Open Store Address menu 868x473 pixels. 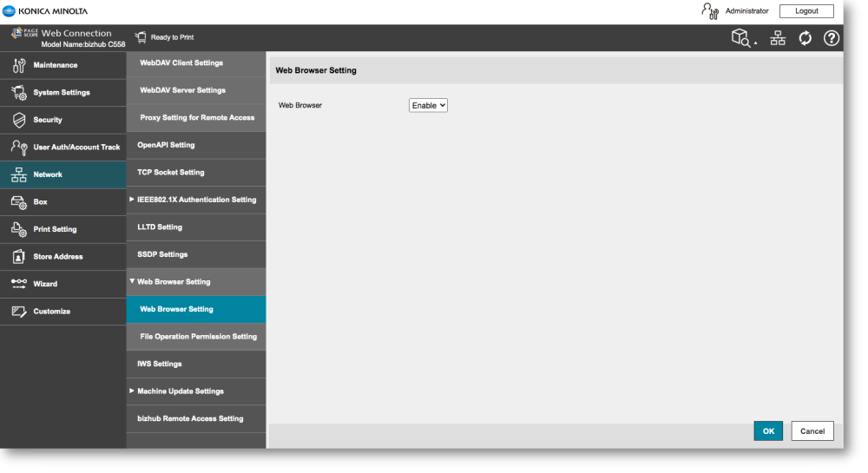point(63,257)
